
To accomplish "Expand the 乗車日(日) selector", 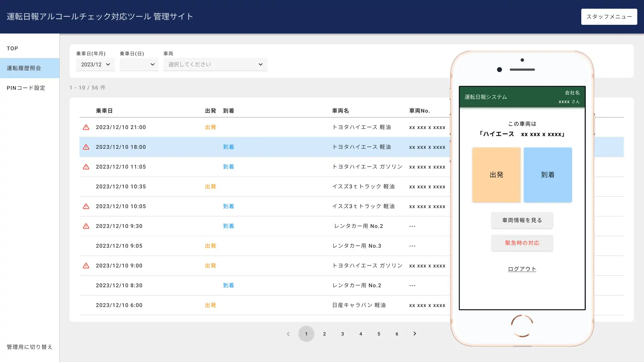I will [139, 64].
